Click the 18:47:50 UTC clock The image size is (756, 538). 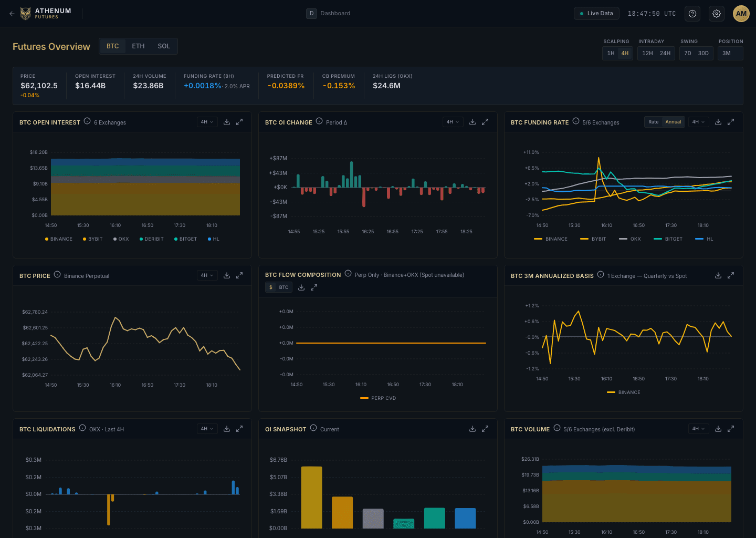point(652,14)
